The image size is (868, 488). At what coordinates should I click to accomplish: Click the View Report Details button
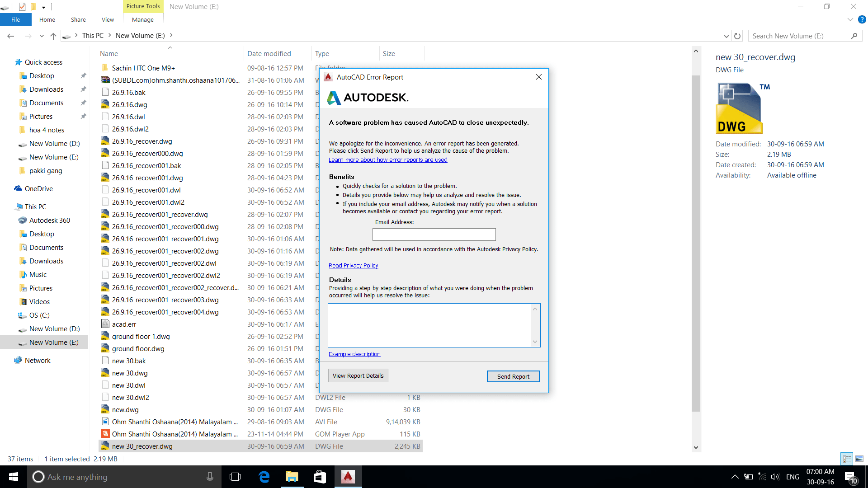(x=358, y=375)
